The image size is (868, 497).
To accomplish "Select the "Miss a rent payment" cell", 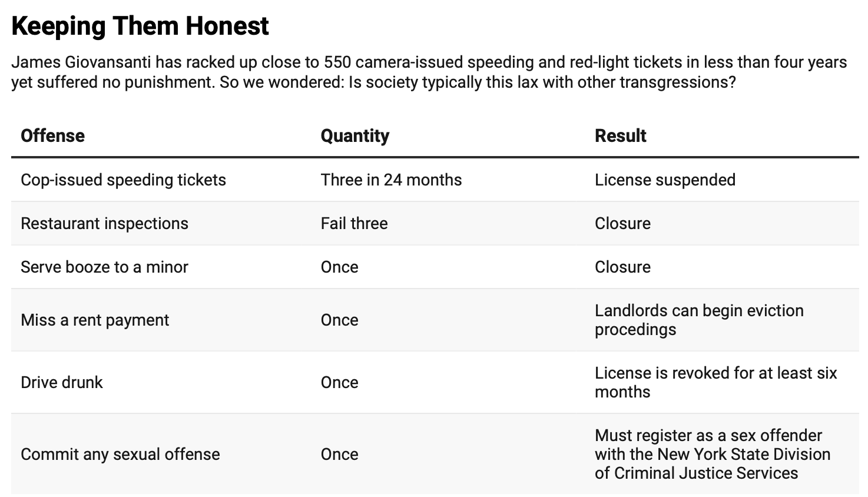I will (x=95, y=320).
